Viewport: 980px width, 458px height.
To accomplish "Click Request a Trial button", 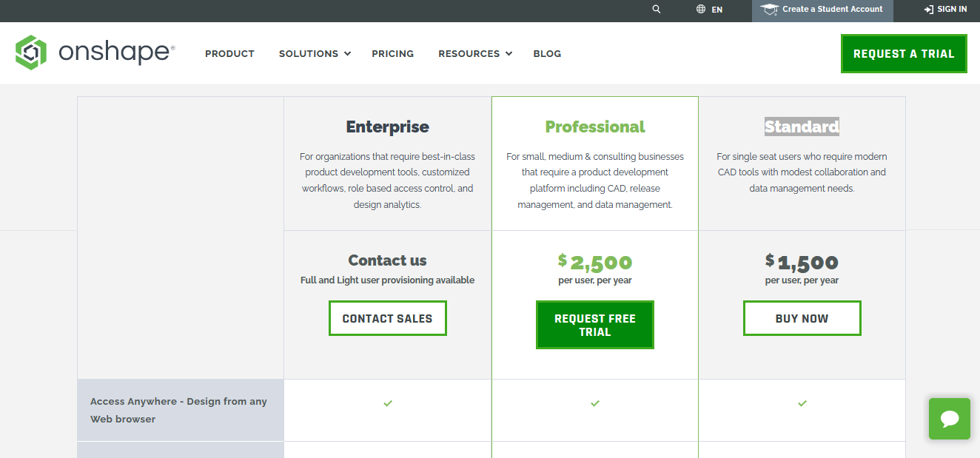I will (x=904, y=53).
